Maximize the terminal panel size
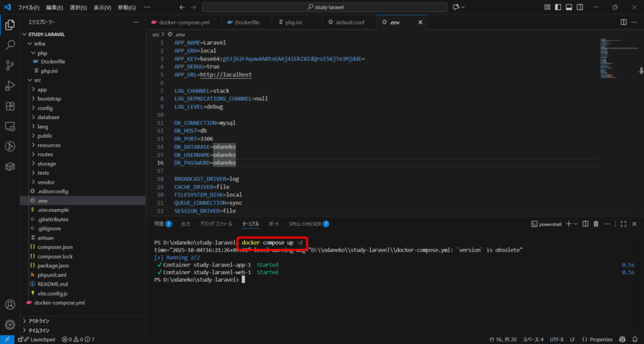644x344 pixels. [623, 224]
